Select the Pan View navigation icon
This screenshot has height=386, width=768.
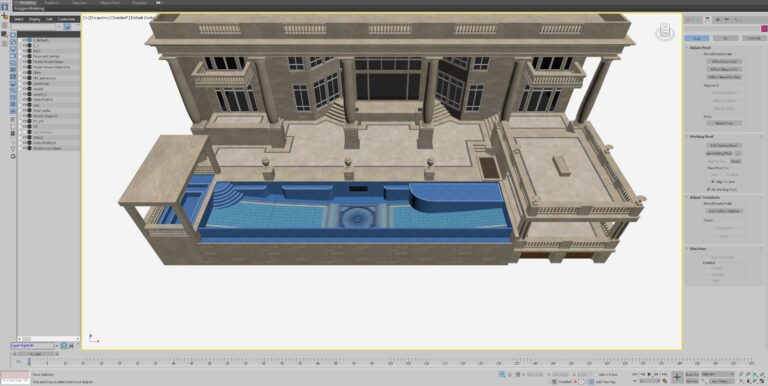(x=748, y=381)
